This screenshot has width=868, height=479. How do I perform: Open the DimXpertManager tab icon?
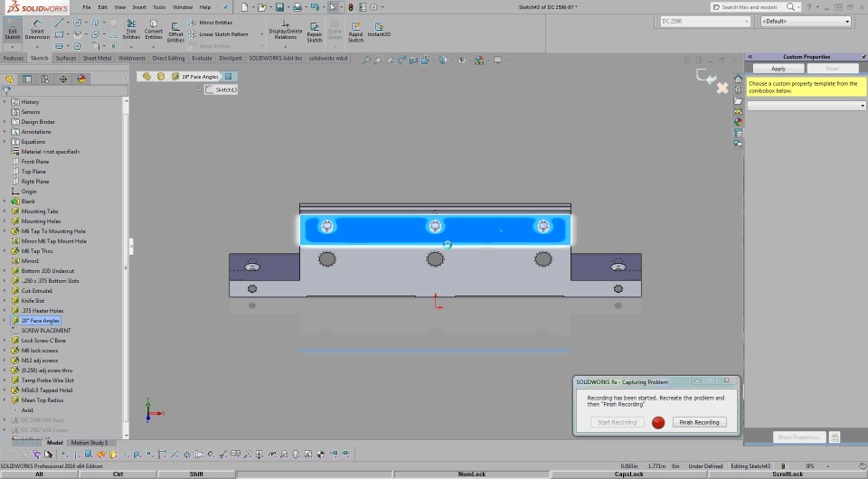coord(63,80)
